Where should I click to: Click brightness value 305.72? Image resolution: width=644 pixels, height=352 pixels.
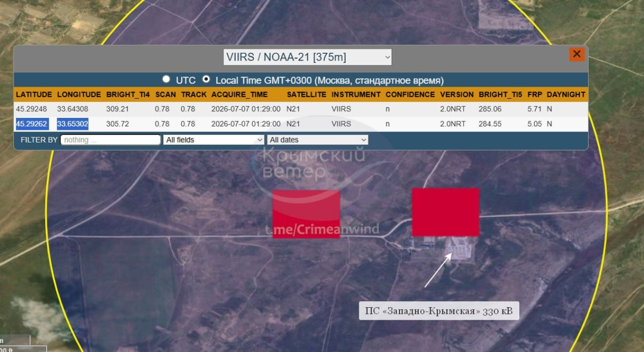(118, 124)
